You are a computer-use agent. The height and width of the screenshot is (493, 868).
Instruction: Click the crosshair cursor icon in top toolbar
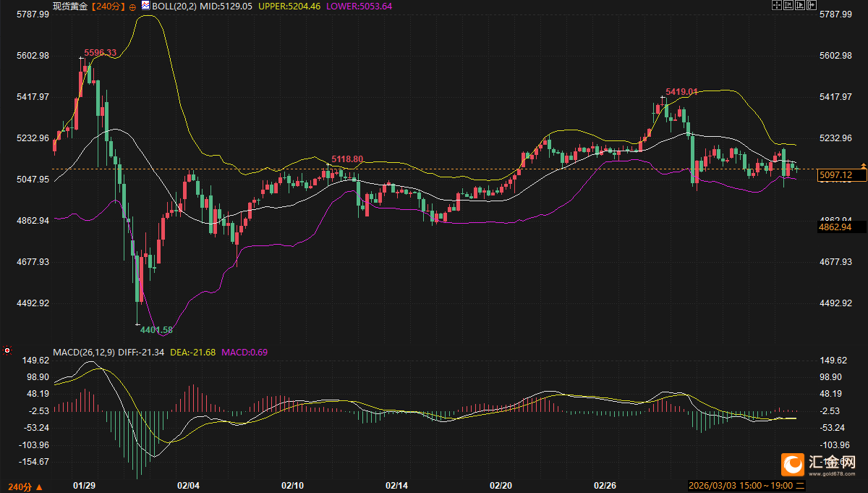(x=778, y=6)
